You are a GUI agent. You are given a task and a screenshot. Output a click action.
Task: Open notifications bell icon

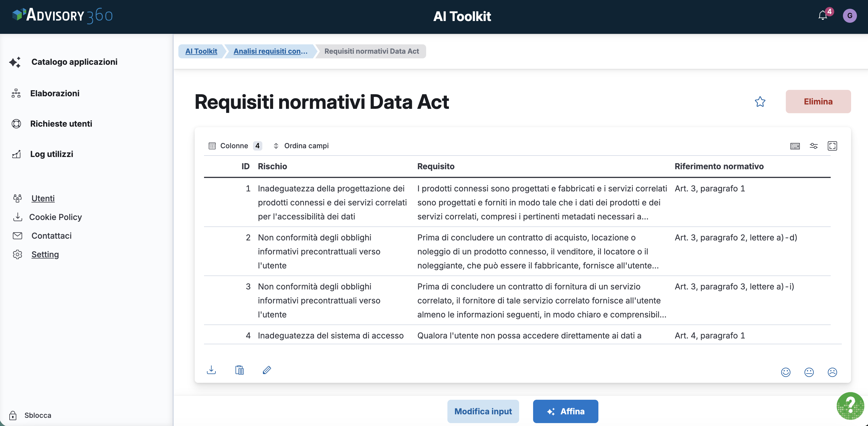pyautogui.click(x=823, y=15)
